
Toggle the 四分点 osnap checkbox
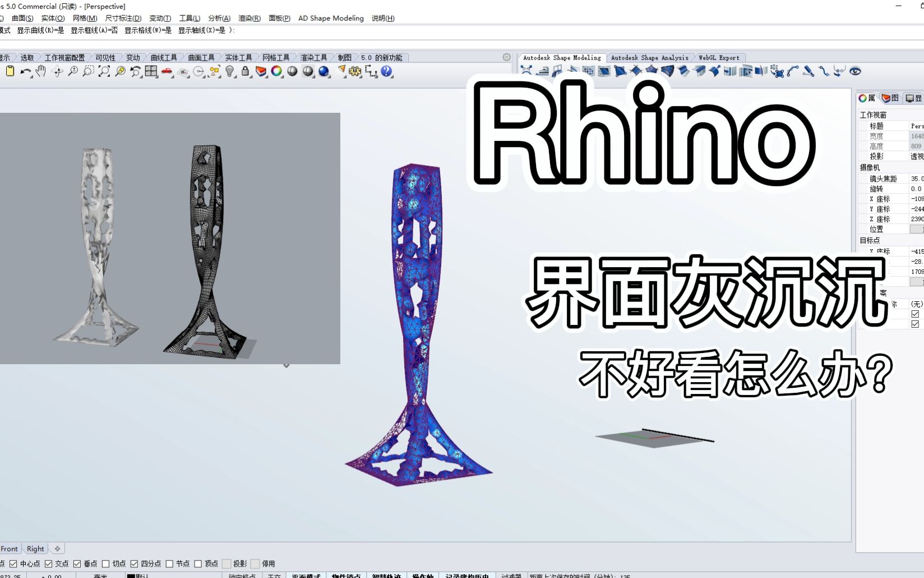point(134,563)
